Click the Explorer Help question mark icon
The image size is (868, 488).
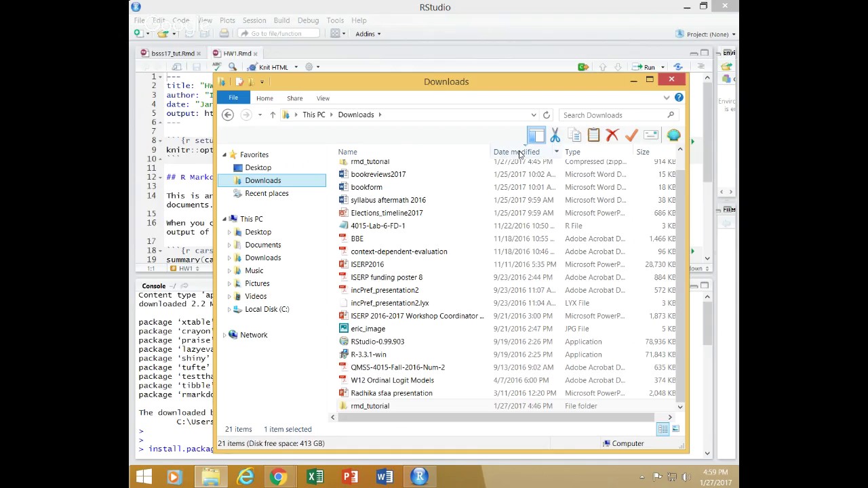679,98
